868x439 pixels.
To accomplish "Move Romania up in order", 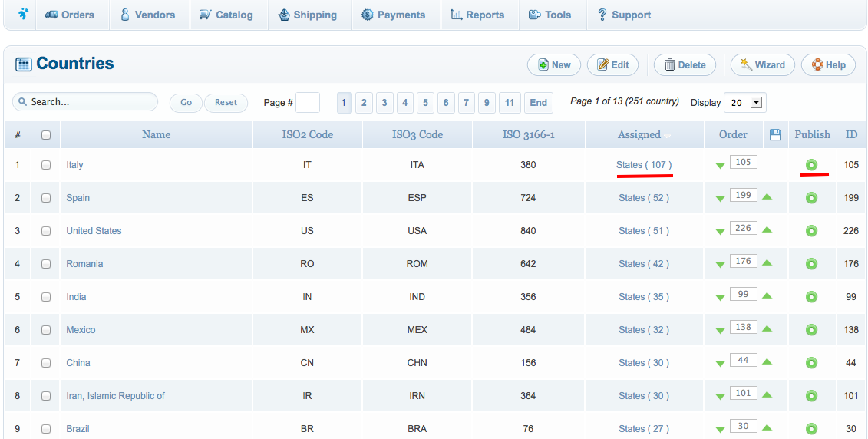I will point(767,262).
